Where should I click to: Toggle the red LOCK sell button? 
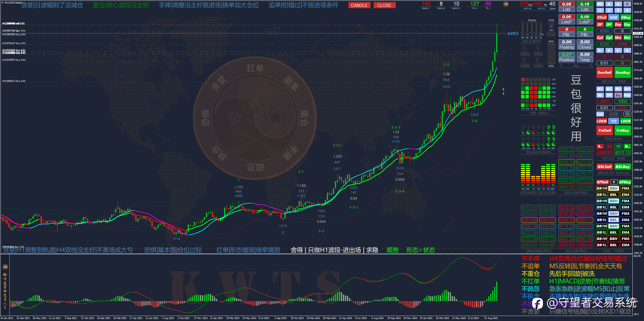click(x=601, y=121)
